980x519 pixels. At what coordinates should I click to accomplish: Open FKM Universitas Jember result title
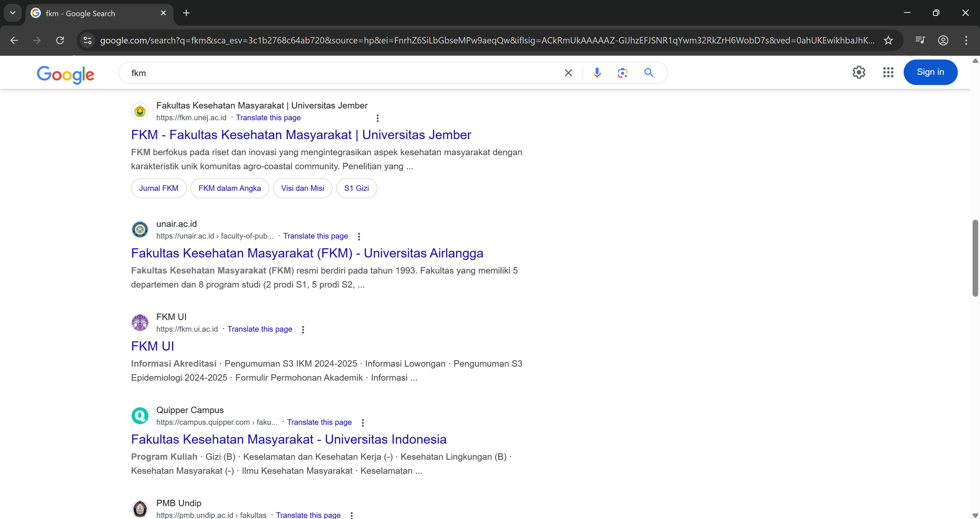[301, 135]
